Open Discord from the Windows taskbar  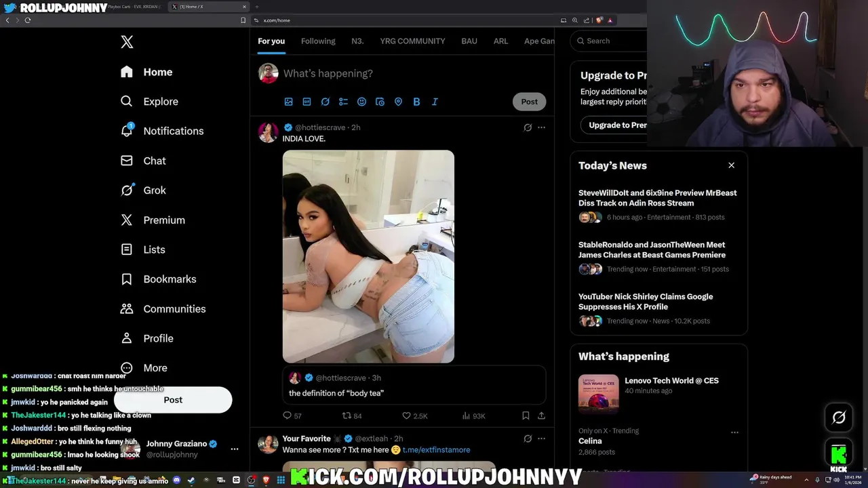(x=177, y=480)
